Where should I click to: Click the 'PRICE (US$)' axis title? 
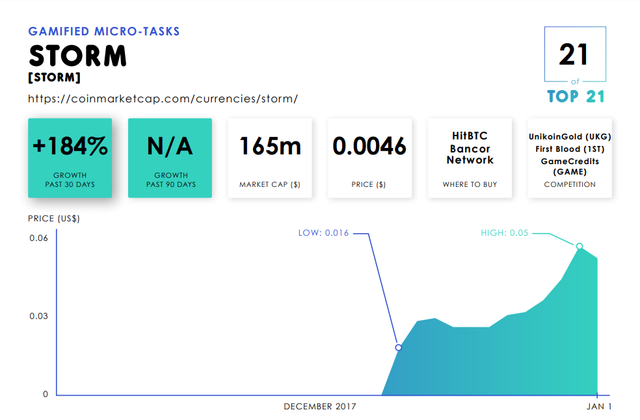pyautogui.click(x=53, y=219)
